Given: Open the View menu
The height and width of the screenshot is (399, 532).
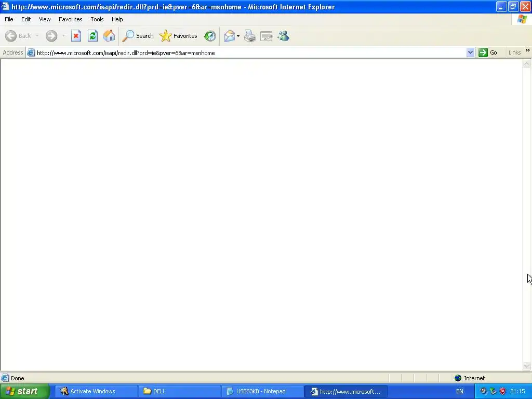Looking at the screenshot, I should tap(45, 19).
